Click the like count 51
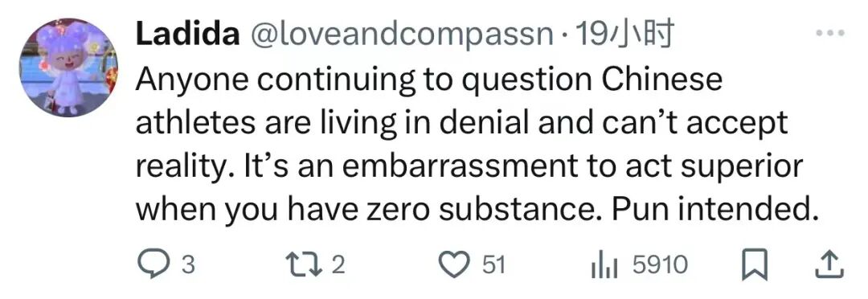 click(x=493, y=265)
